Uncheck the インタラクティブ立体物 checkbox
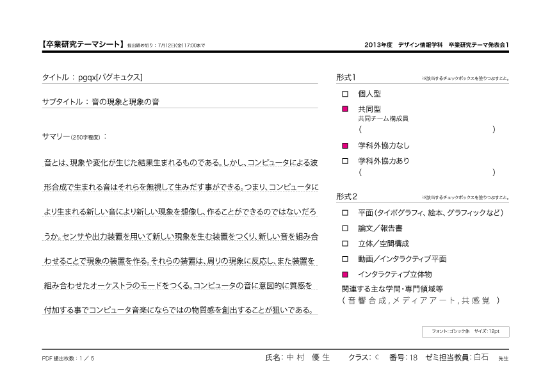This screenshot has height=392, width=550. 345,274
